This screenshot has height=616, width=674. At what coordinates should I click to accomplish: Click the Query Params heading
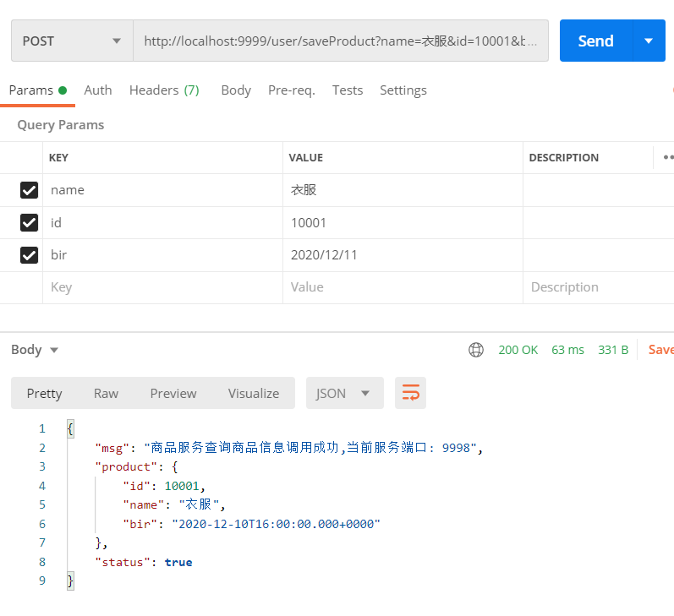click(x=61, y=125)
